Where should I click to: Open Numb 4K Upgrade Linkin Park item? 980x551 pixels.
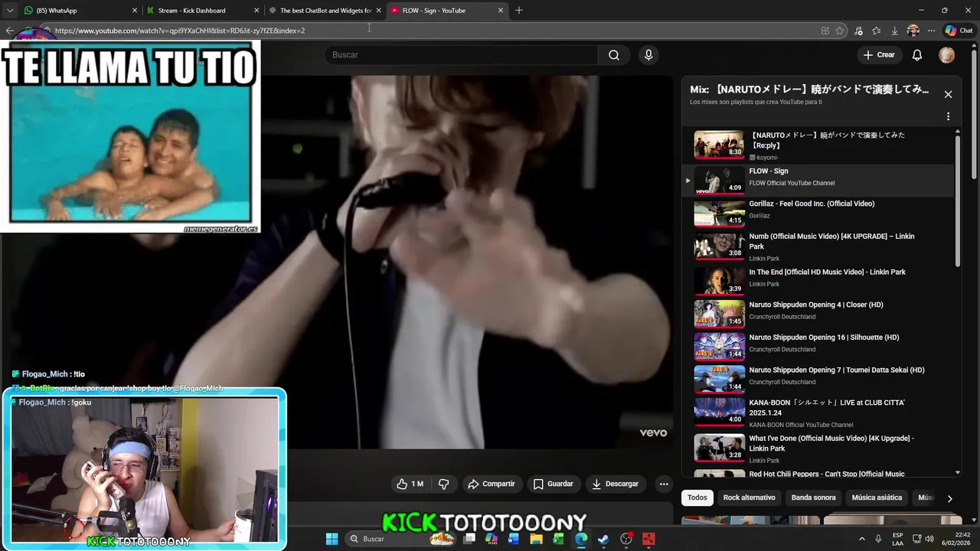(819, 247)
